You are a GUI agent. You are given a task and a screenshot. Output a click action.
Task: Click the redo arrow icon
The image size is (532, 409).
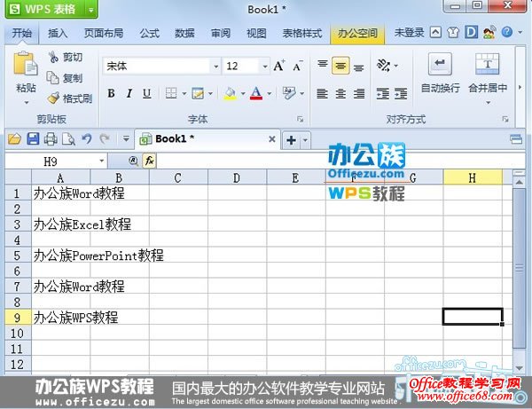pyautogui.click(x=105, y=139)
